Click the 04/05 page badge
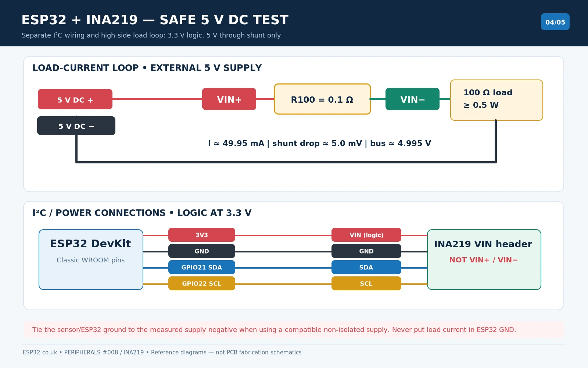Viewport: 588px width, 368px height. (555, 22)
